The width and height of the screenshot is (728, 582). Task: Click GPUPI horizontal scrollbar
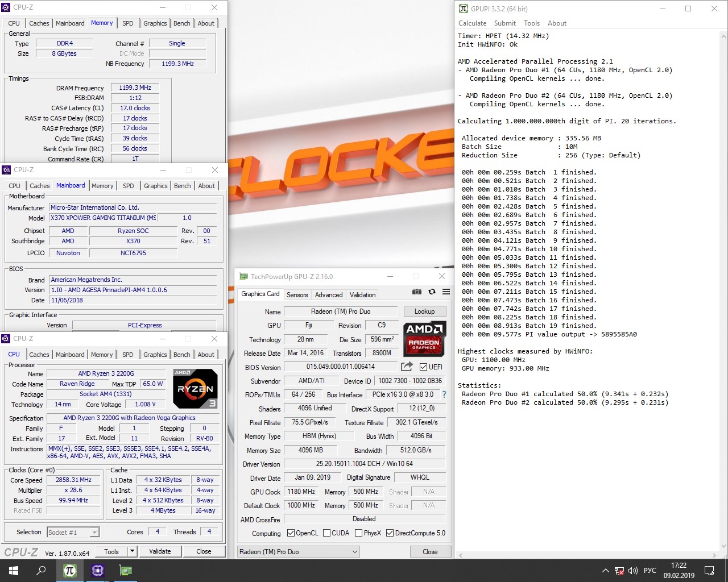click(x=588, y=555)
